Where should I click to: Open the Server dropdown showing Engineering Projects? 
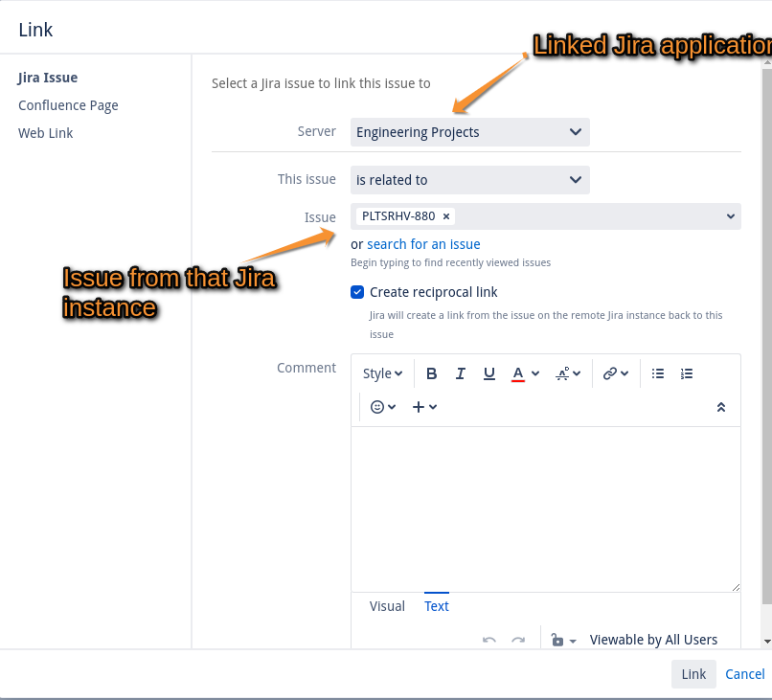469,132
